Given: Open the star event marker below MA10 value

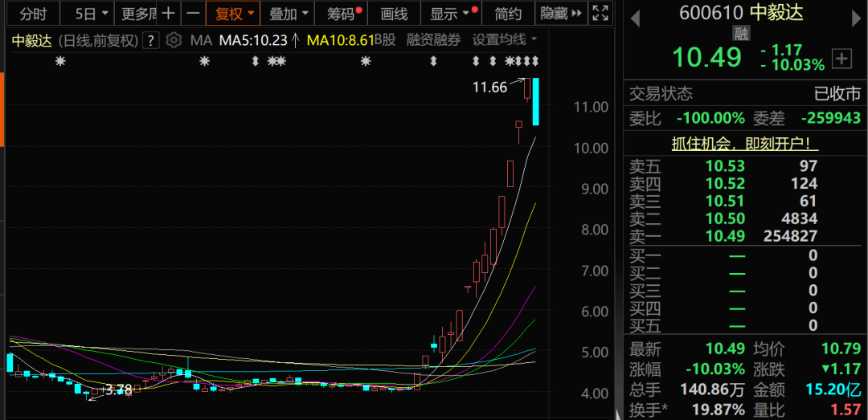Looking at the screenshot, I should [x=366, y=61].
